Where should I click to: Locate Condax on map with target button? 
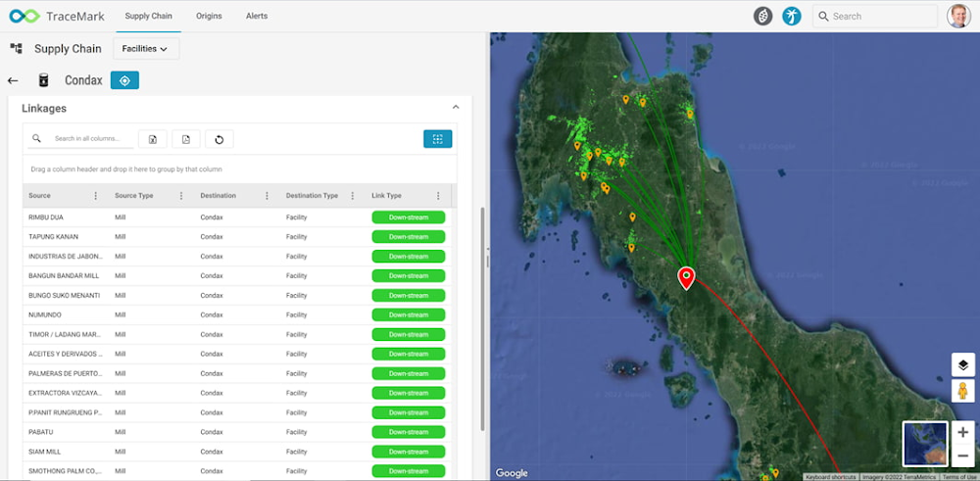tap(124, 80)
